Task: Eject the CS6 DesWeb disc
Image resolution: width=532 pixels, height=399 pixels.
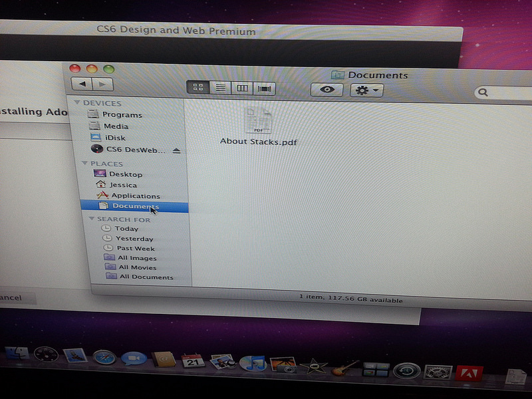Action: 176,151
